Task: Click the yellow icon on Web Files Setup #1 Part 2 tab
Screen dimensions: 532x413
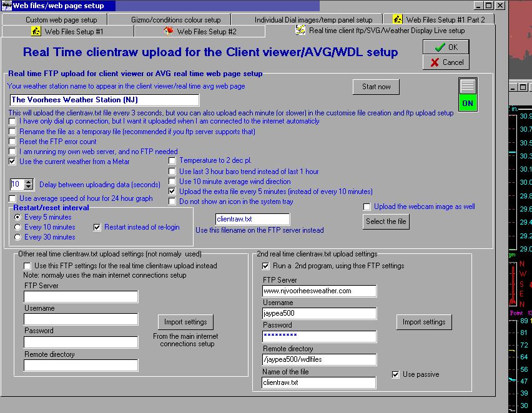Action: pos(397,19)
